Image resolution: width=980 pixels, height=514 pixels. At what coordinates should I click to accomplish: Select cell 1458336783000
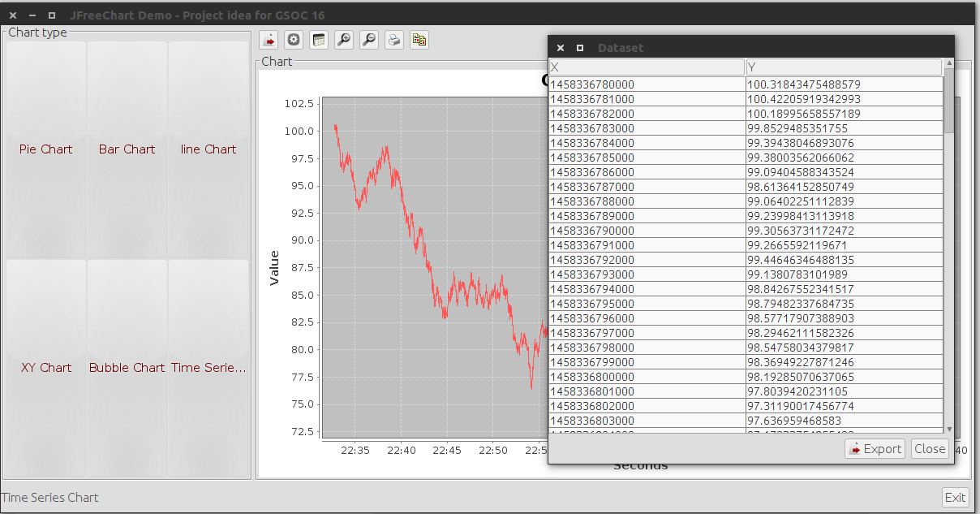647,128
